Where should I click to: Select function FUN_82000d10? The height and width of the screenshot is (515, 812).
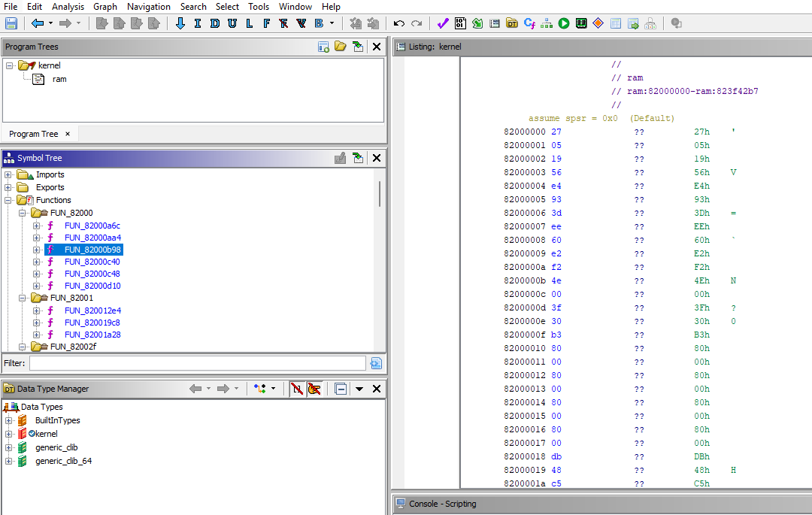pyautogui.click(x=92, y=286)
